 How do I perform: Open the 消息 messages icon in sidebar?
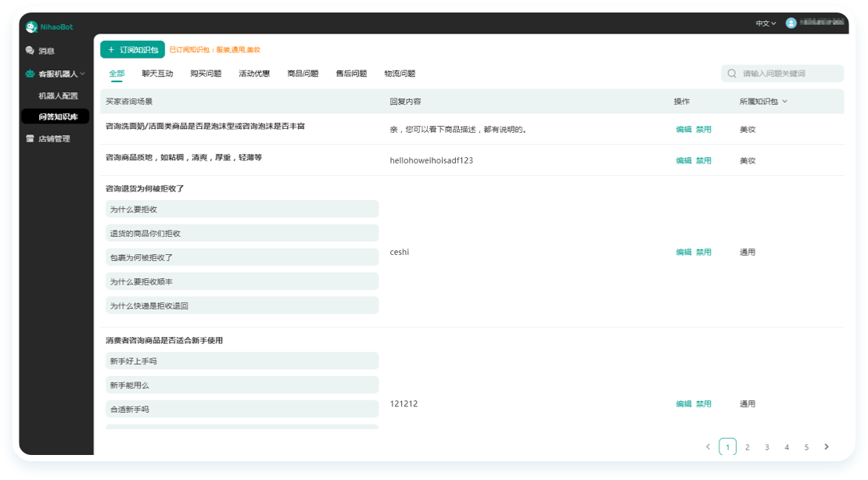(30, 51)
